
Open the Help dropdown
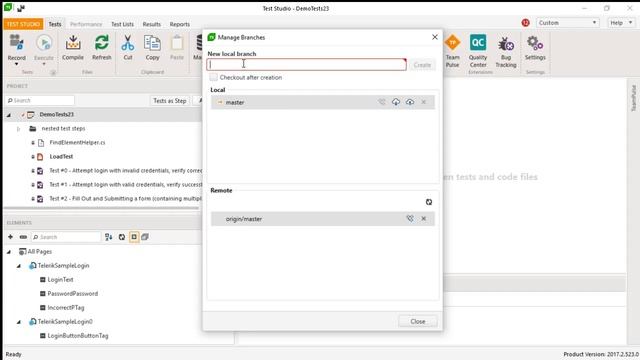621,23
